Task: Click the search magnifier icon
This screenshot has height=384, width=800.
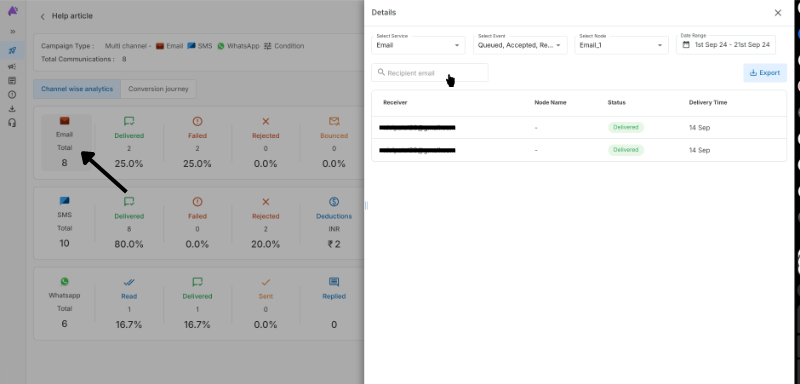Action: (381, 72)
